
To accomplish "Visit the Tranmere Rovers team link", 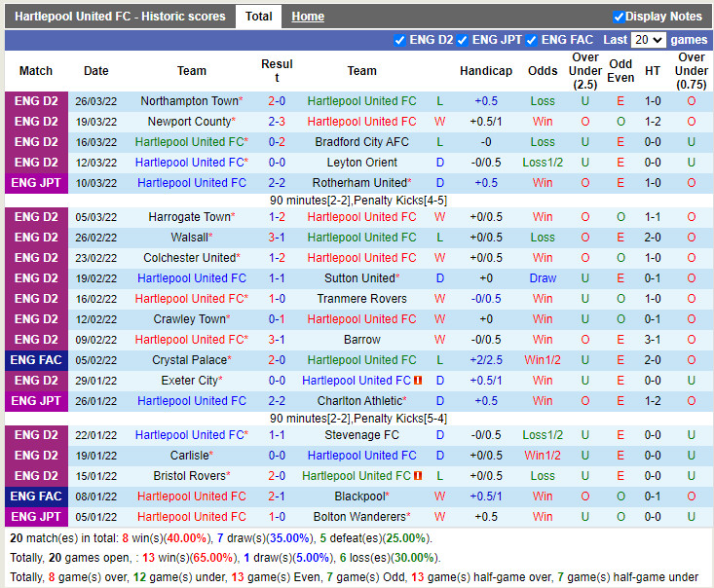I will click(x=361, y=299).
